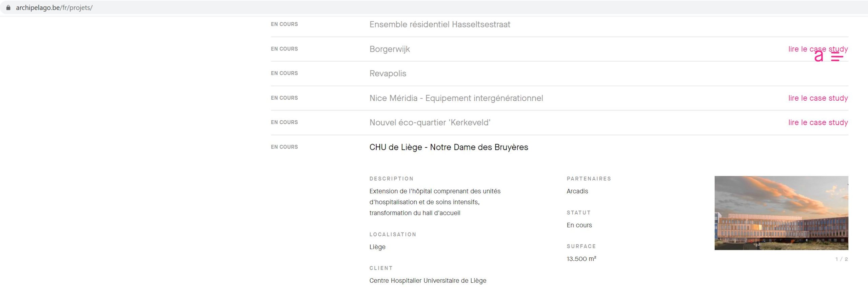Click the Arcadis partner name

click(577, 191)
